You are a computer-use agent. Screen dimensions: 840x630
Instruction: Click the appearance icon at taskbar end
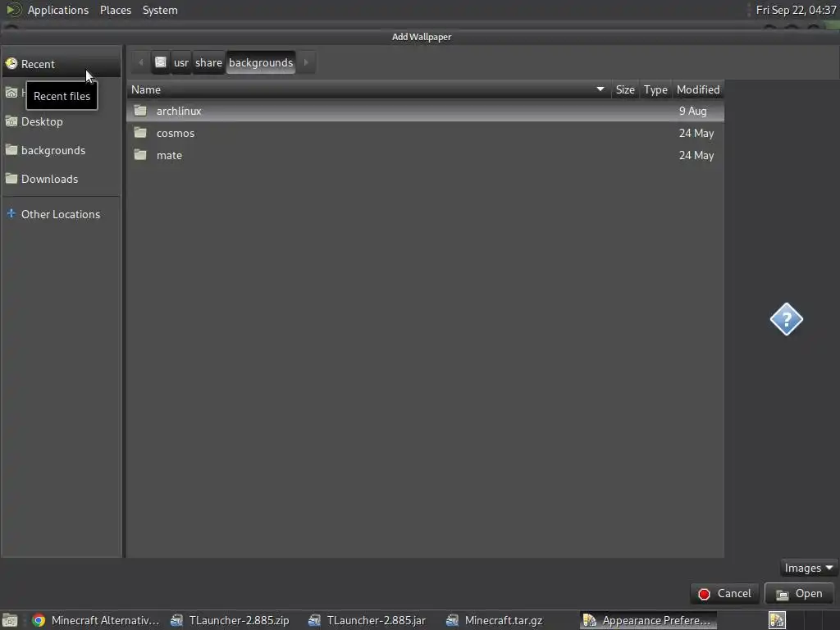[778, 620]
